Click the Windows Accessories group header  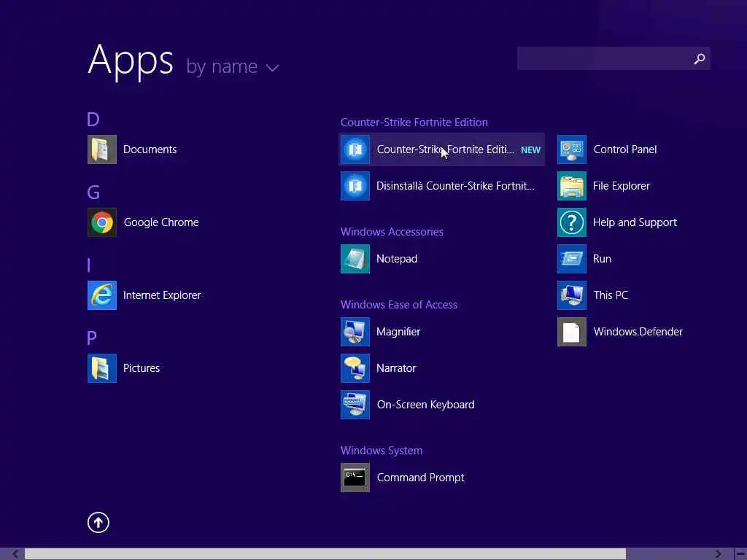392,232
